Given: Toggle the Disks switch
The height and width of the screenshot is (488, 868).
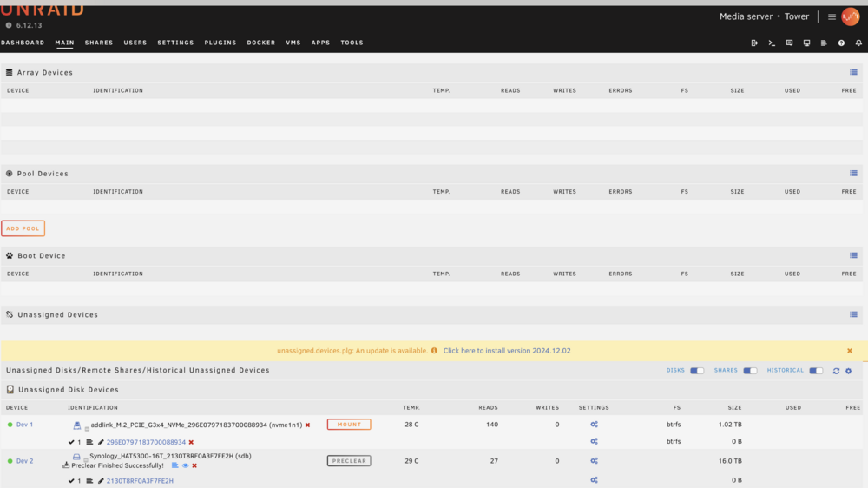Looking at the screenshot, I should pos(697,371).
